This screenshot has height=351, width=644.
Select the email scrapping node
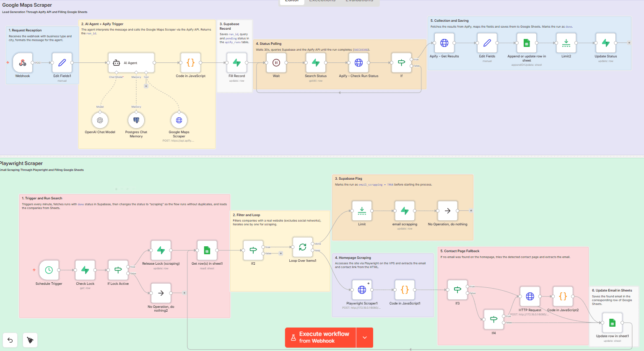pyautogui.click(x=405, y=211)
